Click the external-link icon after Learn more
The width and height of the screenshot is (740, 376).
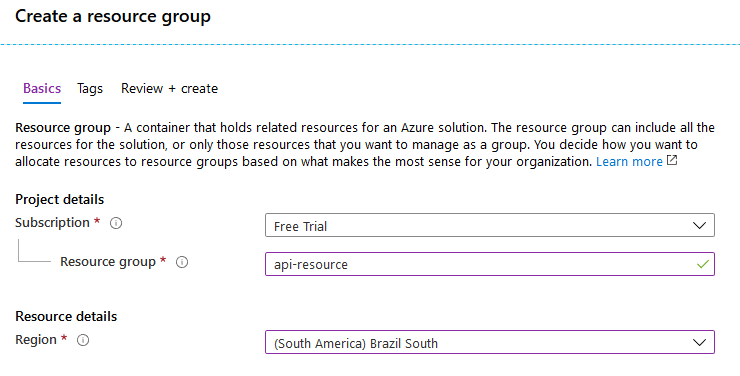click(x=672, y=161)
